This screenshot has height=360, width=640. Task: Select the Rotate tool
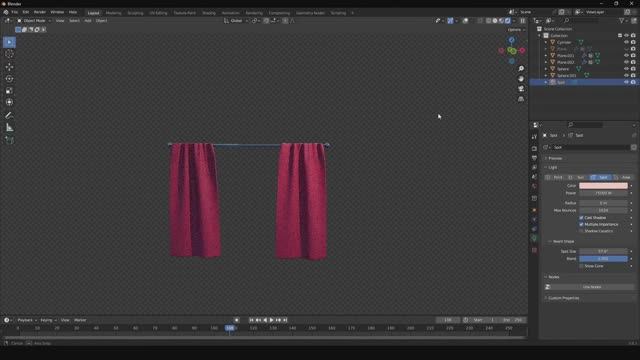coord(9,79)
